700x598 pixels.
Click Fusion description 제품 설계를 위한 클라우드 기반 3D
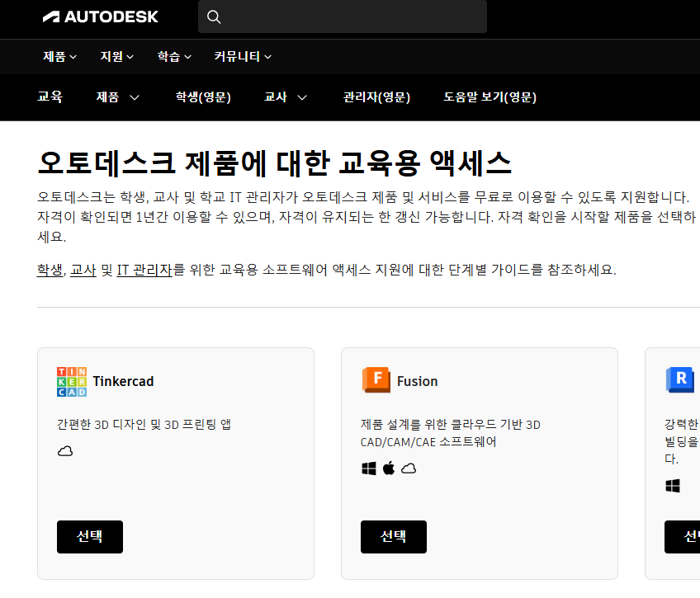tap(451, 425)
